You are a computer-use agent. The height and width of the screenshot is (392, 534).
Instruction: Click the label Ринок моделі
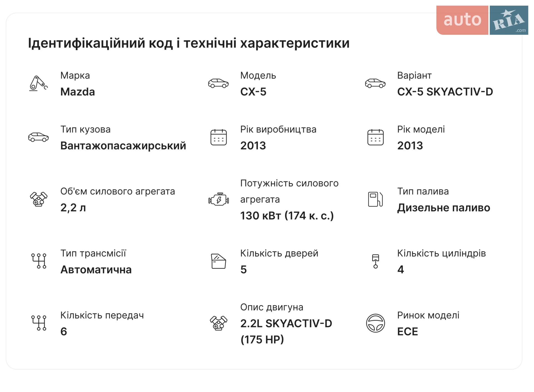tap(428, 315)
